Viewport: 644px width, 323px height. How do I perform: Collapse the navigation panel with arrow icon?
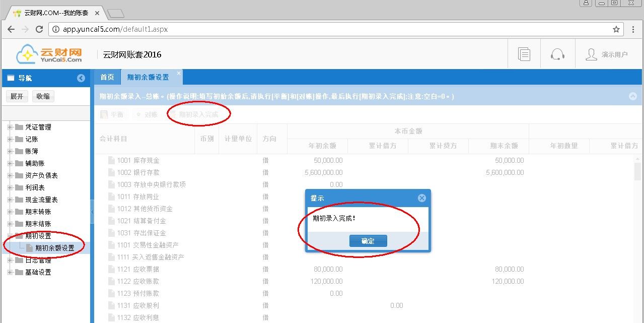[81, 78]
